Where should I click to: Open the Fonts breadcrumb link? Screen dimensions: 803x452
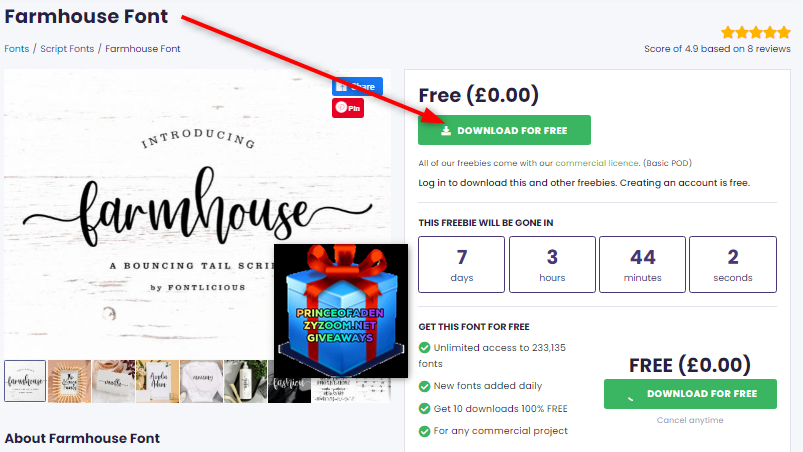(x=17, y=49)
